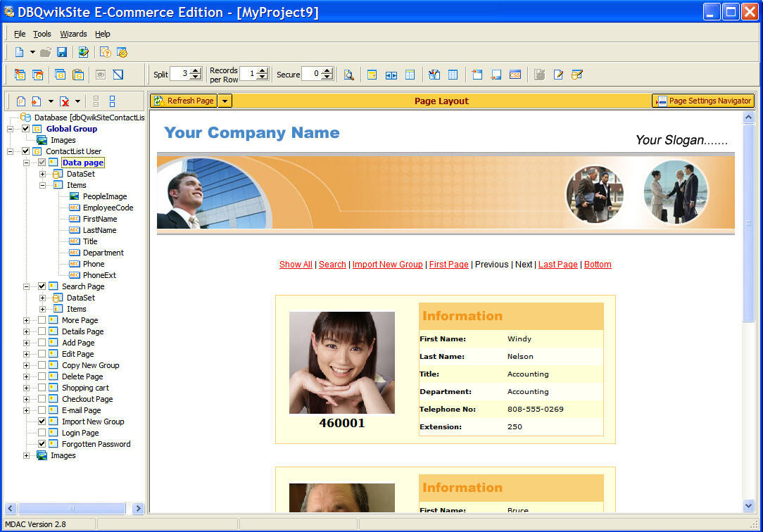Open the page preview magnifier icon
This screenshot has width=763, height=532.
[x=348, y=75]
